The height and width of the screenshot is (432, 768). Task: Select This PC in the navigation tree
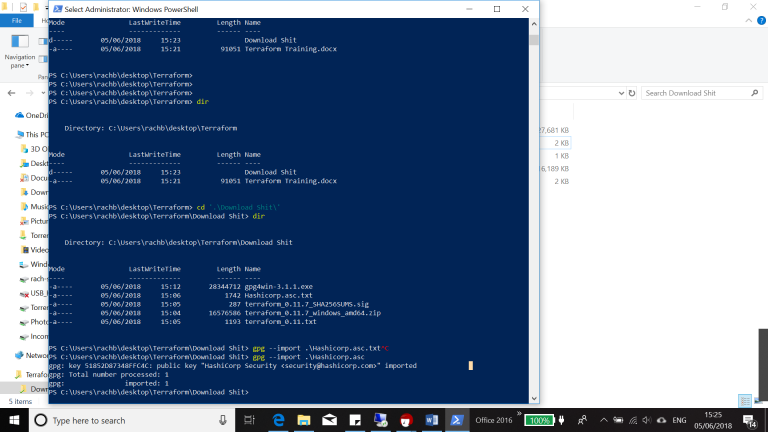pyautogui.click(x=32, y=134)
